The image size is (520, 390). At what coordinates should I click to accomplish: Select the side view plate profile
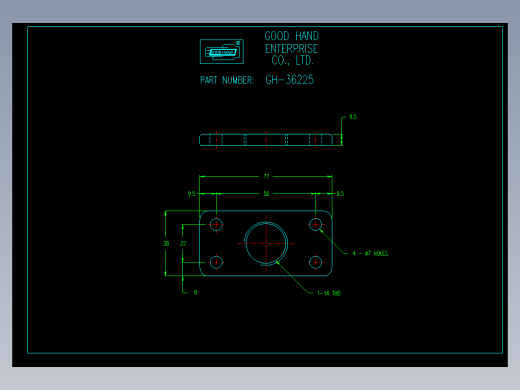[x=266, y=140]
